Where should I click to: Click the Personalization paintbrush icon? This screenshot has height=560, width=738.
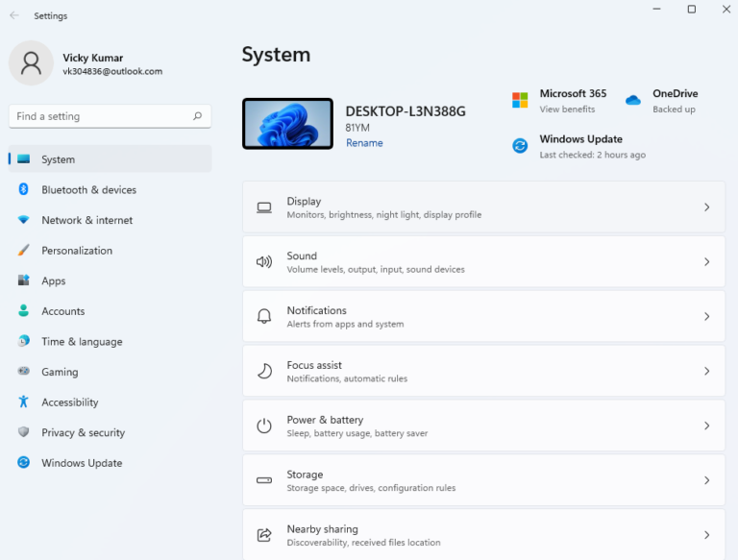(x=24, y=251)
